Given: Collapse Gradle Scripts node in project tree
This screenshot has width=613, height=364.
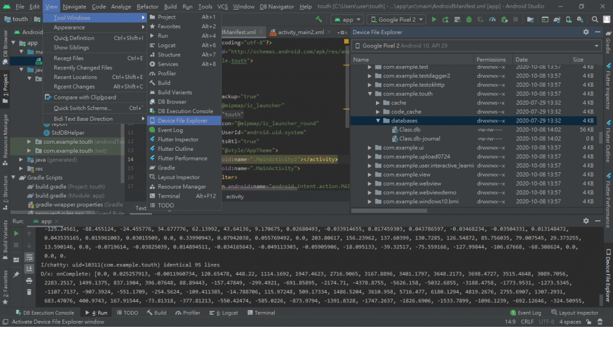Looking at the screenshot, I should 14,177.
